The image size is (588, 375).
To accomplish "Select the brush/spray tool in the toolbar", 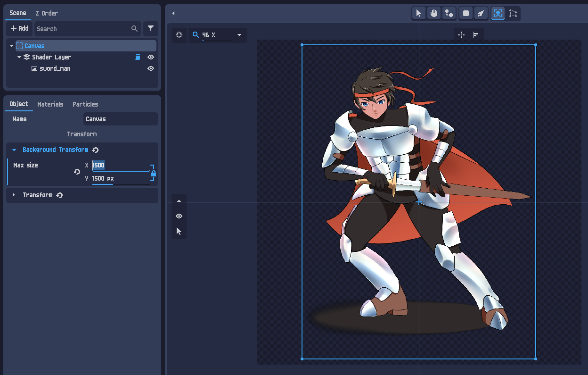I will coord(481,13).
